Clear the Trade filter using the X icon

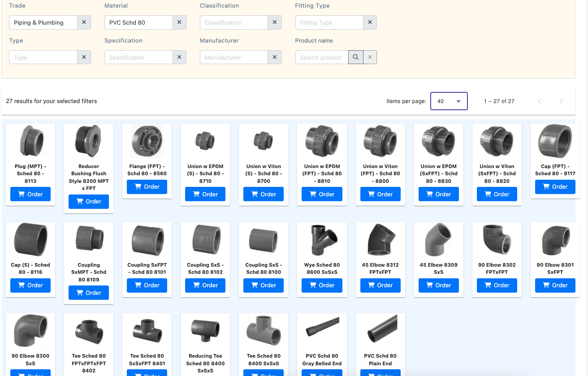pyautogui.click(x=84, y=22)
